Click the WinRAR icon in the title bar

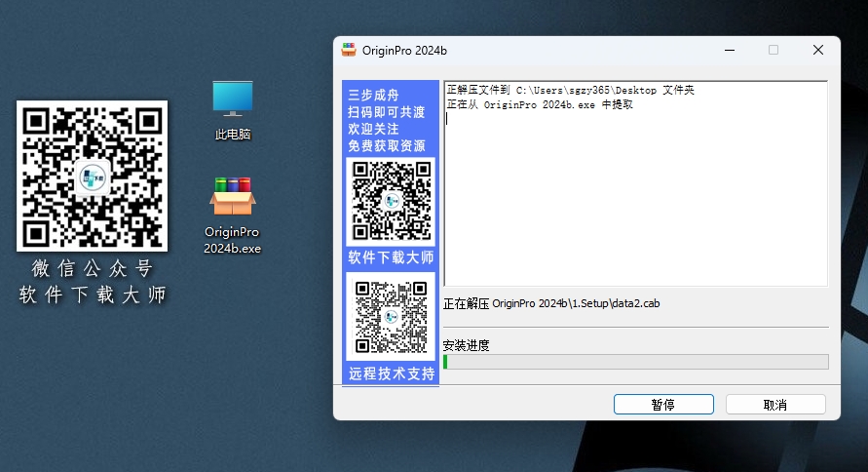(349, 50)
